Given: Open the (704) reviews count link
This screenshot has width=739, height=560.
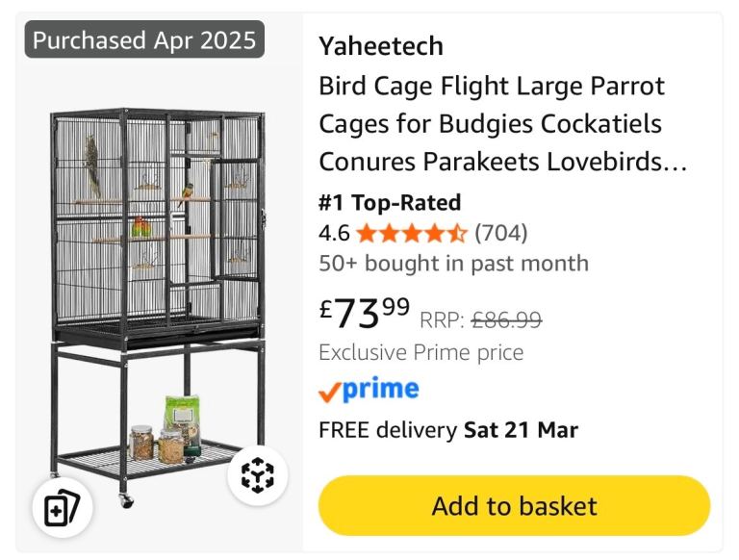Looking at the screenshot, I should pos(501,234).
